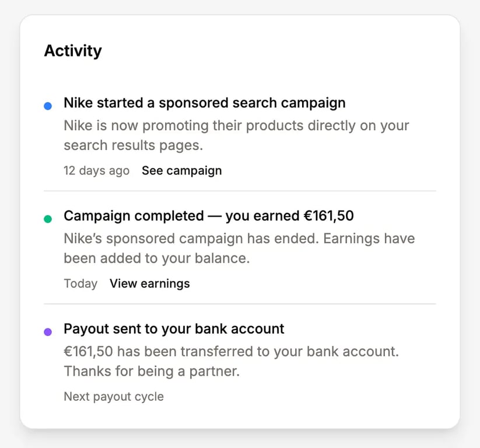Click the blue dot beside Nike campaign entry
480x448 pixels.
[48, 106]
